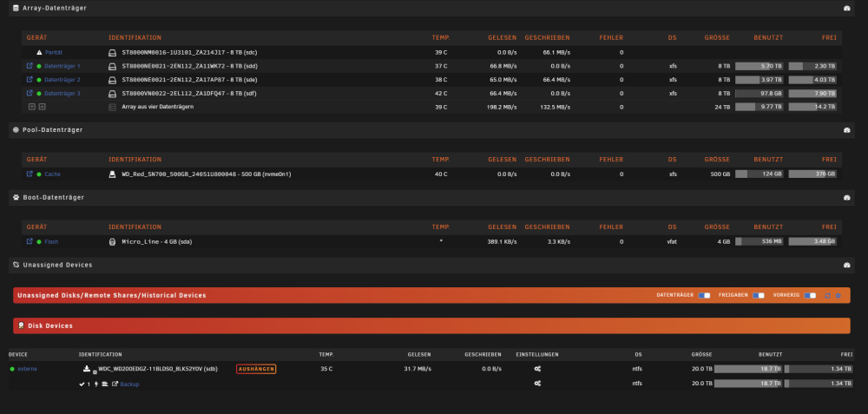
Task: Open the externe device link
Action: [27, 369]
